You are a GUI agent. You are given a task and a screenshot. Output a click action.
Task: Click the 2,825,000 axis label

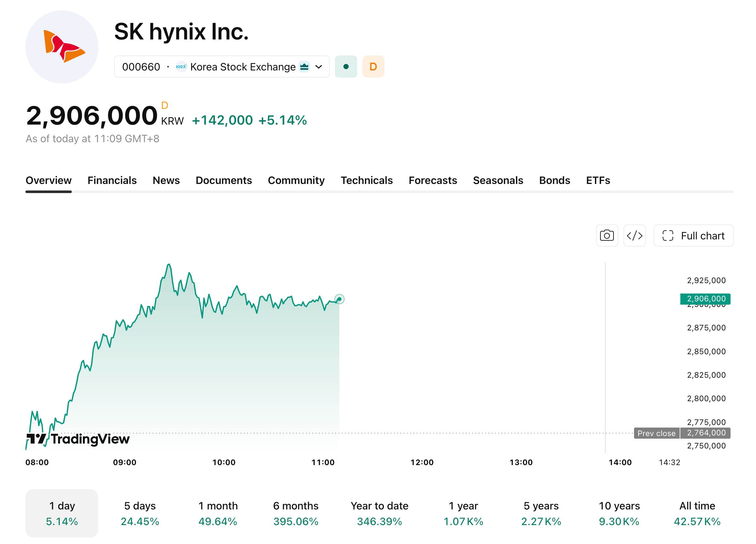706,375
